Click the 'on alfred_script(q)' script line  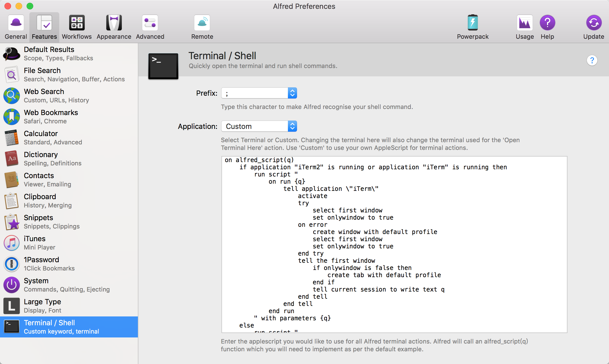coord(259,160)
